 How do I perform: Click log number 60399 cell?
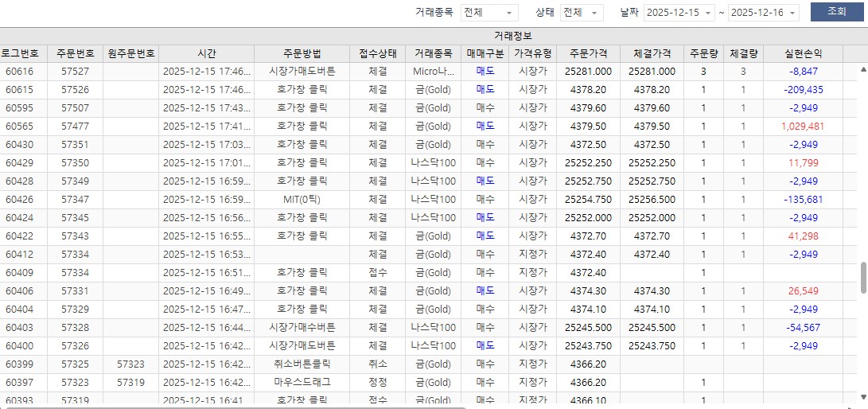pyautogui.click(x=23, y=364)
